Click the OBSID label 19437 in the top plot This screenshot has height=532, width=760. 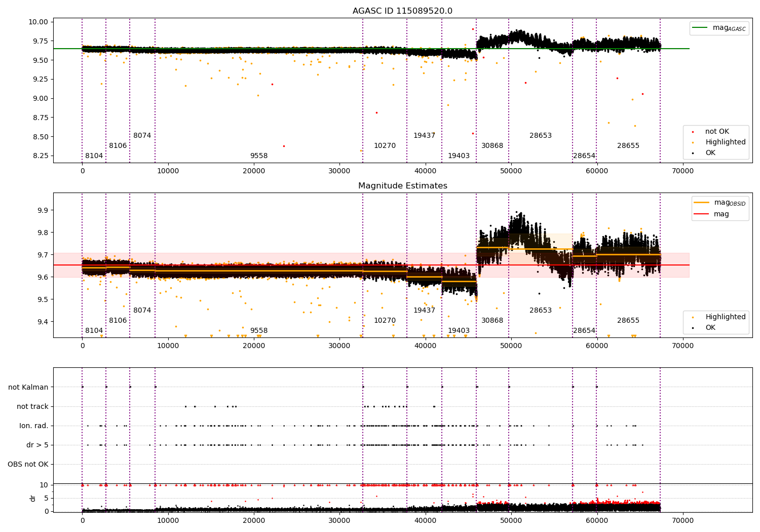click(425, 136)
